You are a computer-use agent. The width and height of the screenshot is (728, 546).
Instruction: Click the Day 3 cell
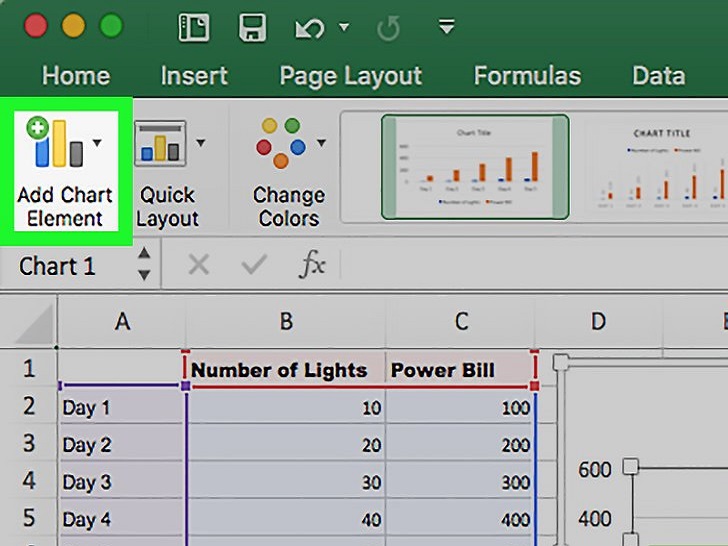[122, 481]
